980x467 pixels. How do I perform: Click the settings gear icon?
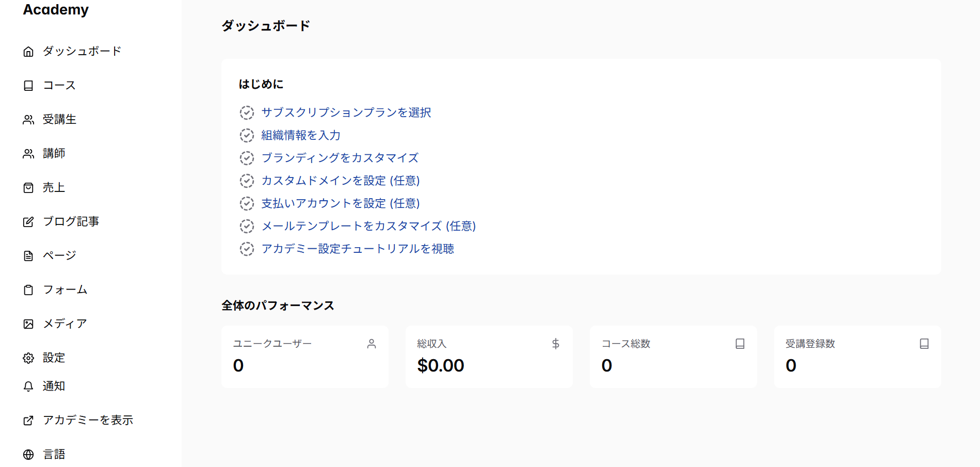click(x=28, y=358)
